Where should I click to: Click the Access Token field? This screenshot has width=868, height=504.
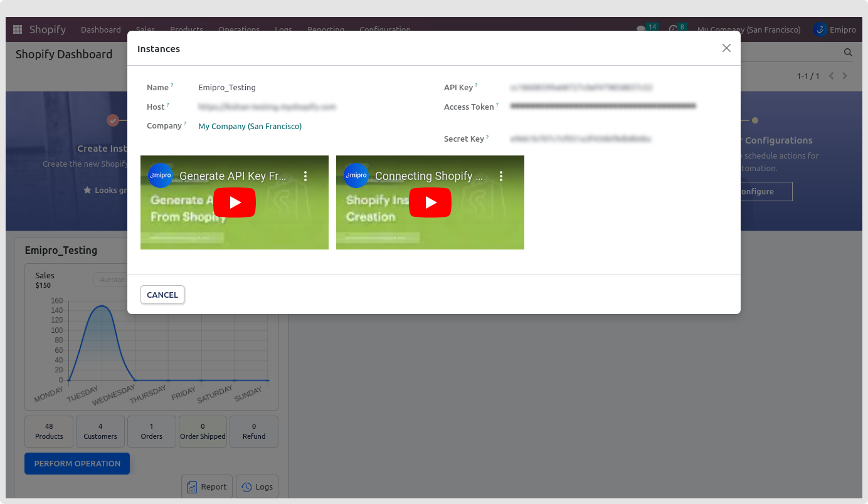[603, 107]
